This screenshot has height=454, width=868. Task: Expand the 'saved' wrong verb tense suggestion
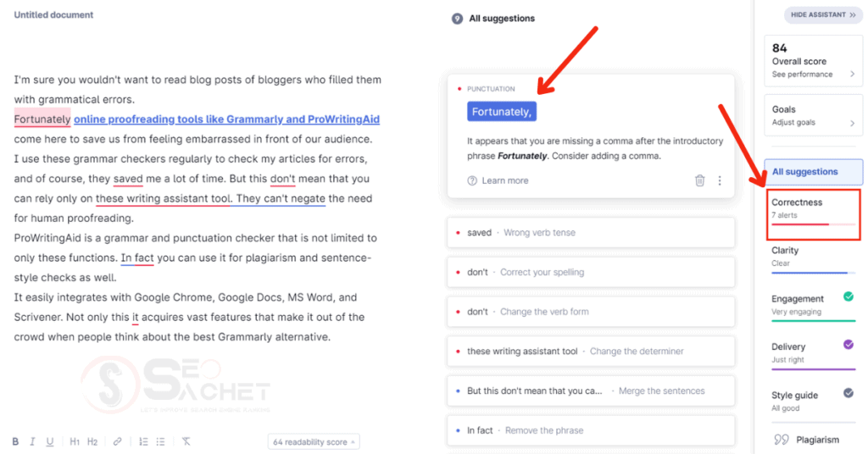pos(591,233)
